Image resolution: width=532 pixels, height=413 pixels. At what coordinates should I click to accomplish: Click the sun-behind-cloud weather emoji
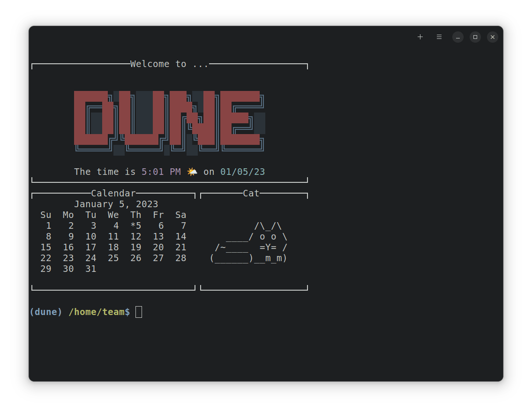[x=192, y=172]
